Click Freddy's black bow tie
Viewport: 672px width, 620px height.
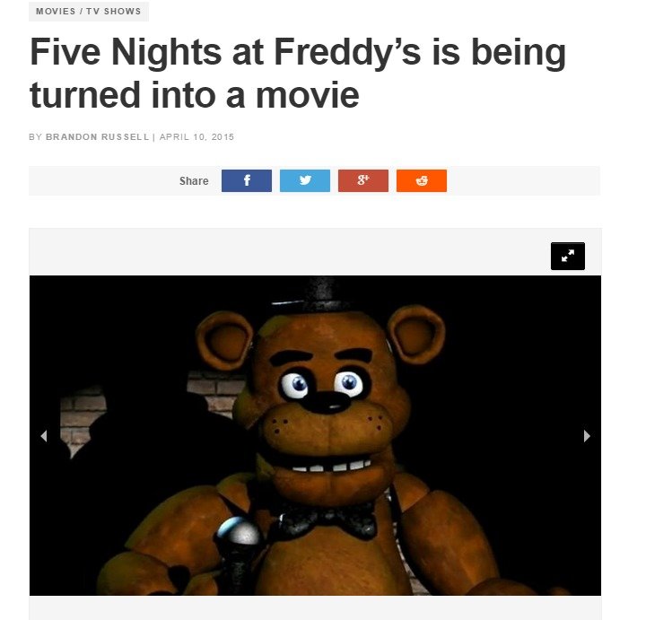[327, 520]
